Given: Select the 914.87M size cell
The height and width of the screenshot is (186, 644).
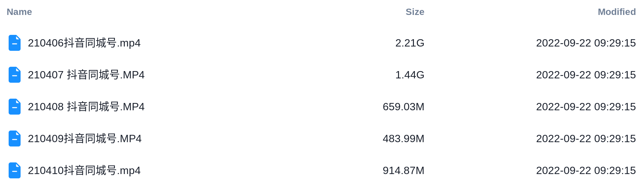Looking at the screenshot, I should (x=404, y=170).
